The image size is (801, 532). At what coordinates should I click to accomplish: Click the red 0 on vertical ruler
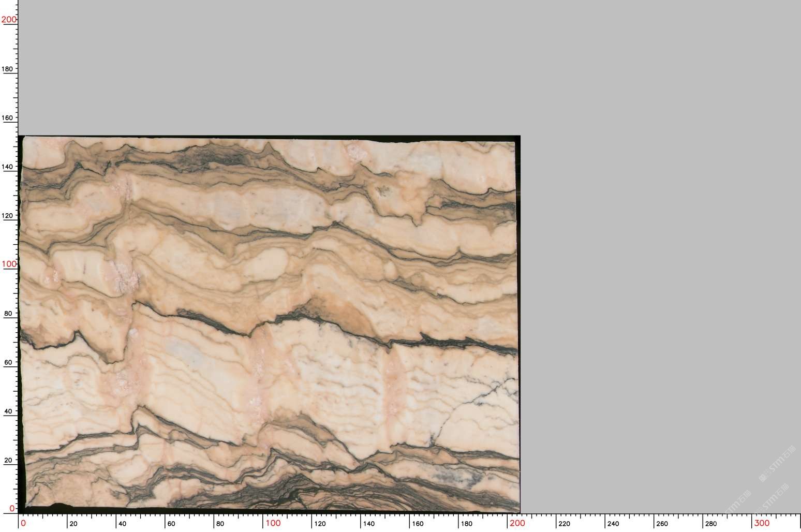[12, 509]
